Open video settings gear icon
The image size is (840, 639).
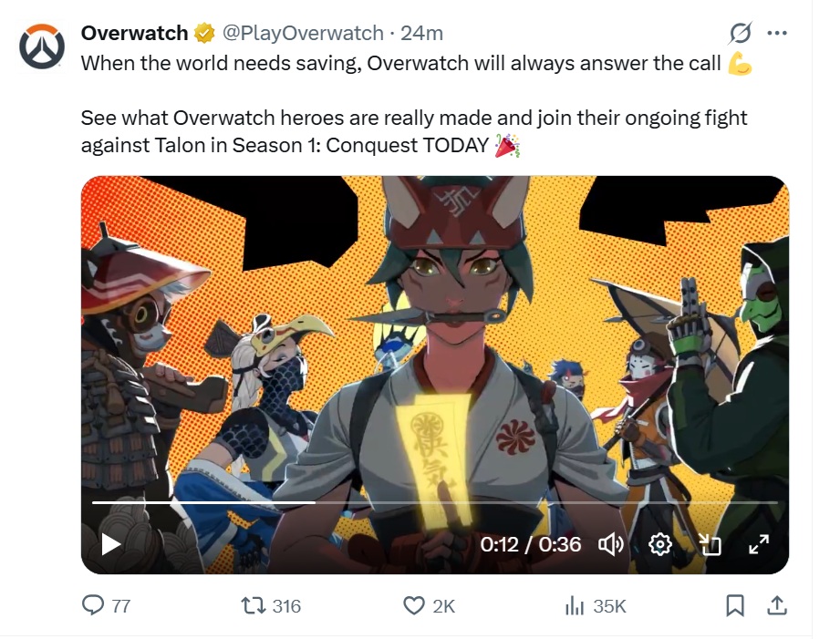coord(660,545)
